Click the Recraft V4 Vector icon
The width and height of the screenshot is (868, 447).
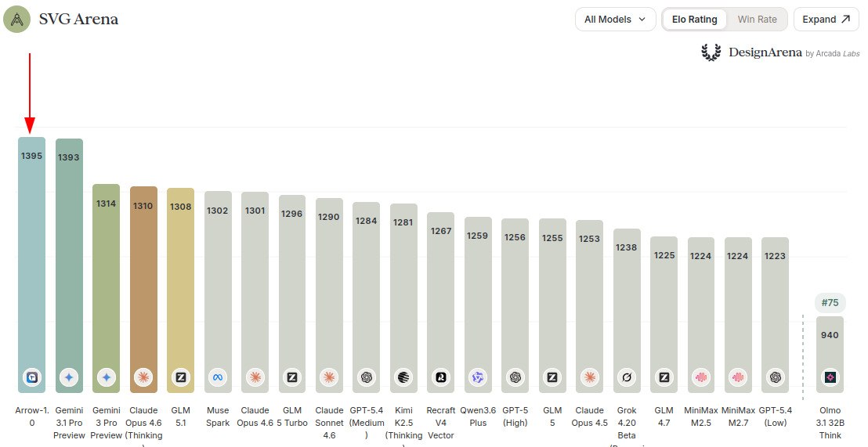tap(441, 377)
